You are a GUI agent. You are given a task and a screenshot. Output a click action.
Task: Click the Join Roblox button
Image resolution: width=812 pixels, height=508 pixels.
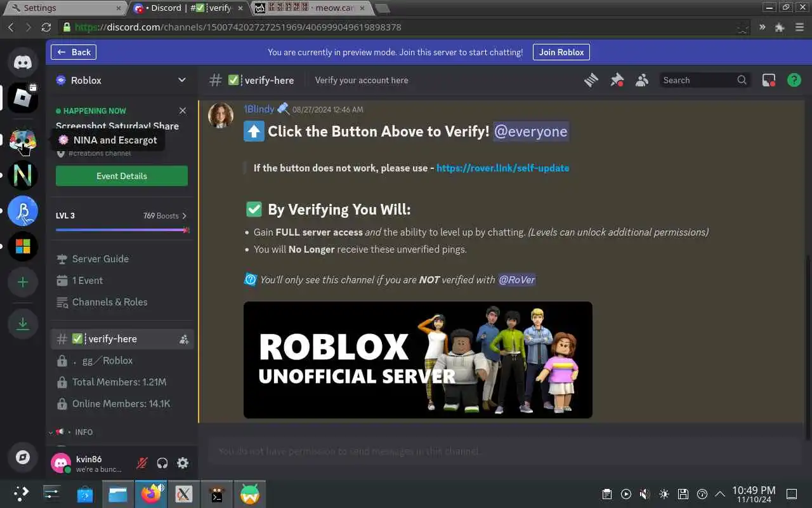click(561, 52)
